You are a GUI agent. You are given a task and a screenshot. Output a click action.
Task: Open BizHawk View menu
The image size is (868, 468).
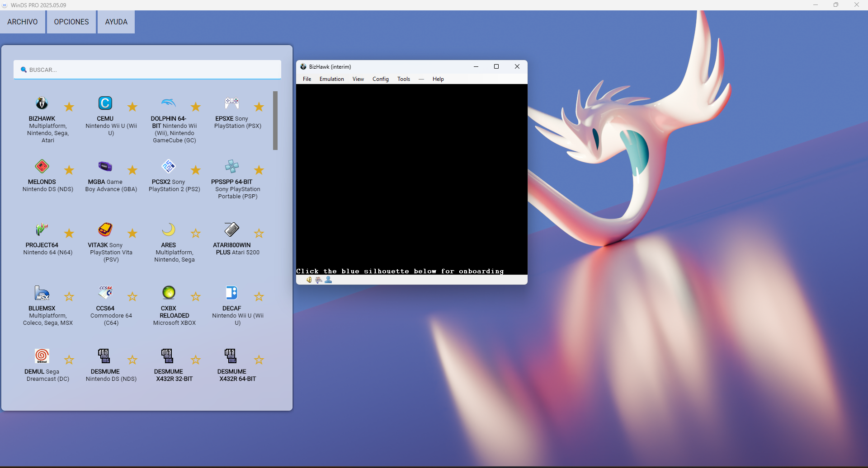(x=358, y=79)
